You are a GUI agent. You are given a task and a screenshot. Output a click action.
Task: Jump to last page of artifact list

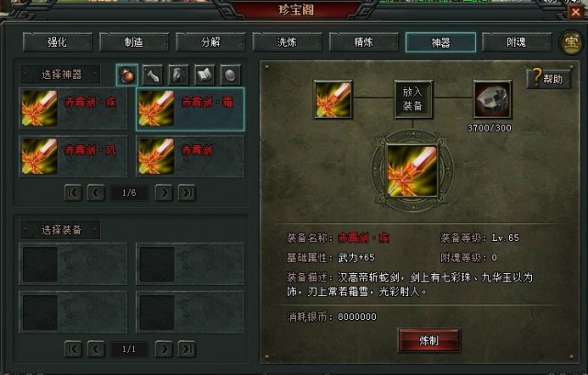pos(187,193)
